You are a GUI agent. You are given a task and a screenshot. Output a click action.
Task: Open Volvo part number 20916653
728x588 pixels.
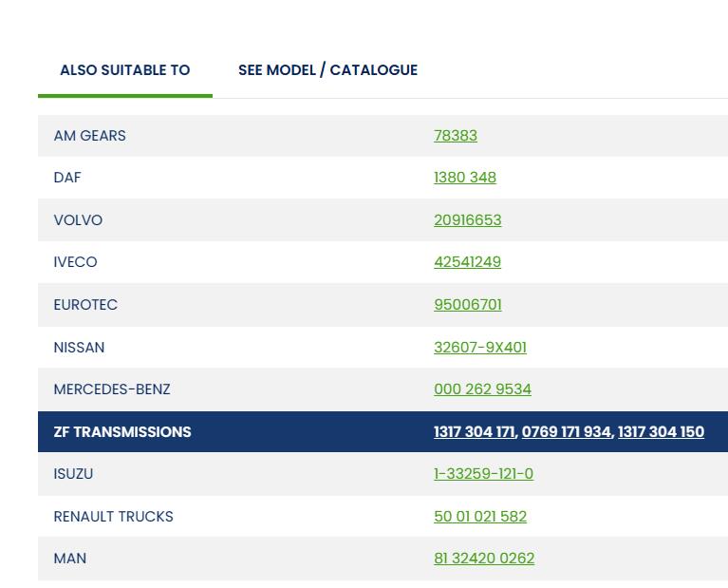467,220
